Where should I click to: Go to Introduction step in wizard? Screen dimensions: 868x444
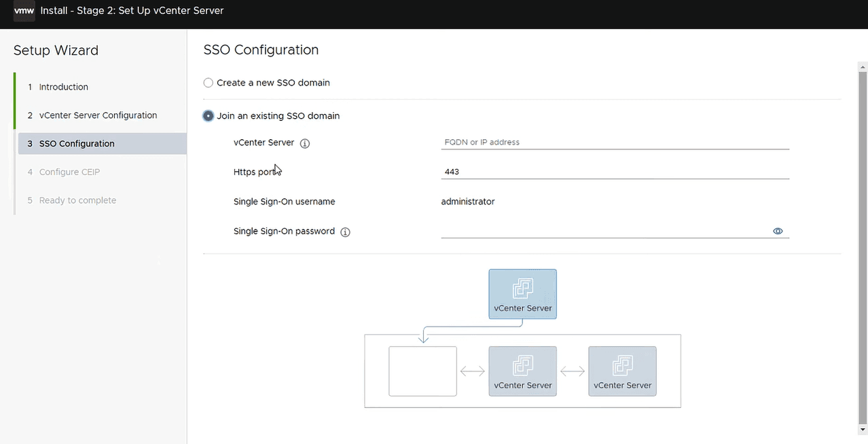pos(63,87)
